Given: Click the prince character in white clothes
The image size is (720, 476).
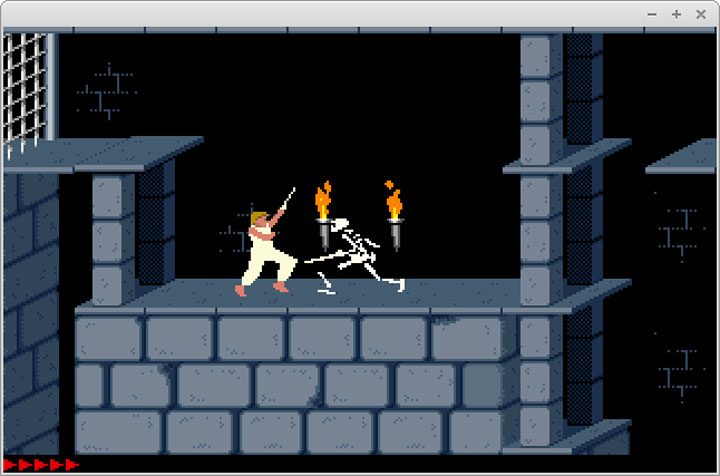Looking at the screenshot, I should pyautogui.click(x=265, y=252).
